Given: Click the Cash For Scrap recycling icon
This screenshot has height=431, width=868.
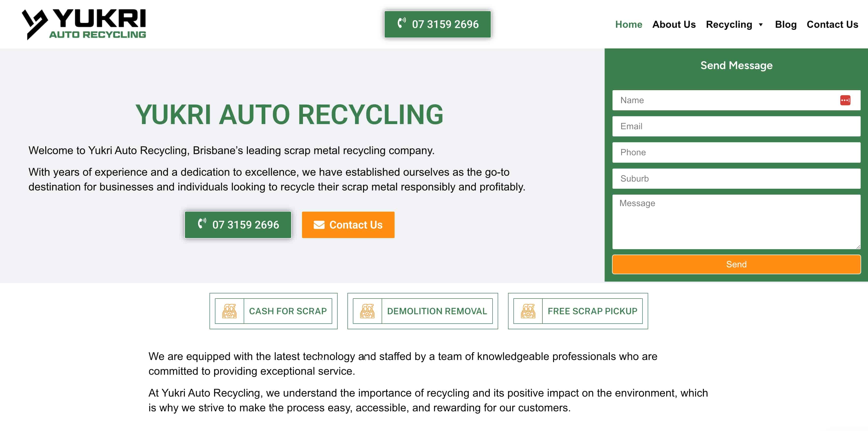Looking at the screenshot, I should tap(229, 311).
